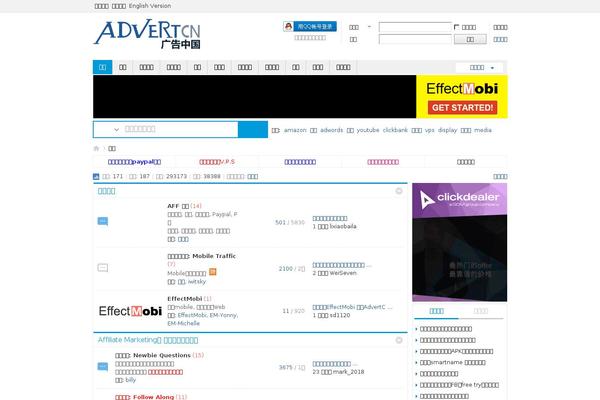The width and height of the screenshot is (600, 400).
Task: Click the clickbank hot keyword link
Action: point(395,130)
